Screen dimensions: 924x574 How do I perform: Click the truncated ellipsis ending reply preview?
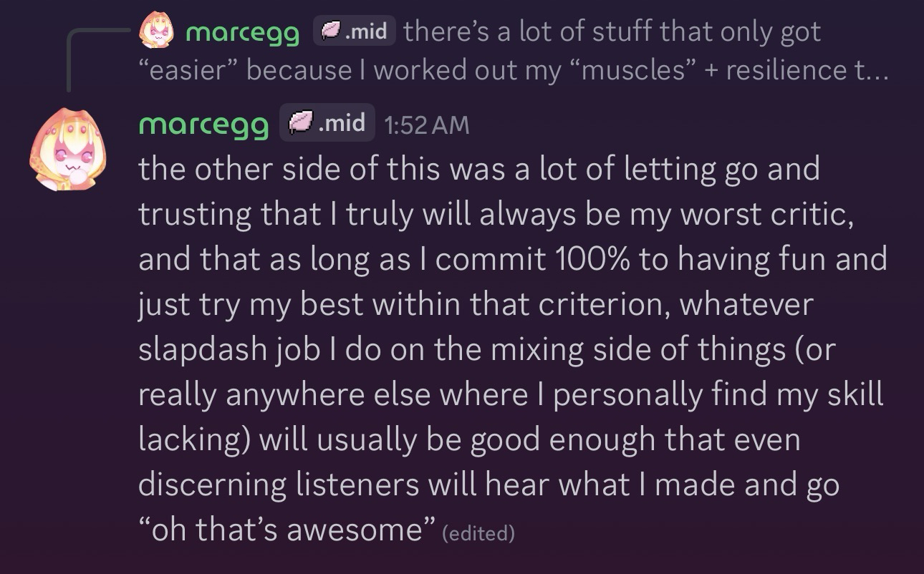click(871, 70)
